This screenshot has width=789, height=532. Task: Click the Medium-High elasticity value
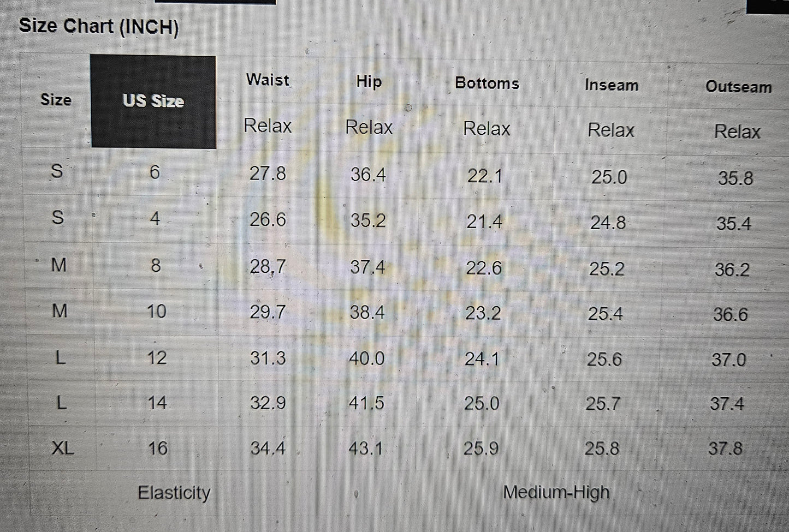pos(556,492)
